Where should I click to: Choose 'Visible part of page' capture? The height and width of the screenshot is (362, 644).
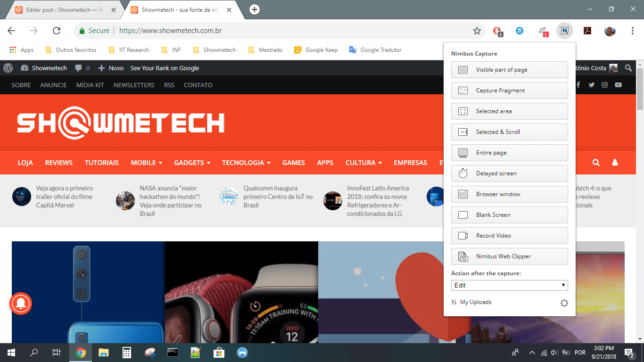[x=510, y=70]
